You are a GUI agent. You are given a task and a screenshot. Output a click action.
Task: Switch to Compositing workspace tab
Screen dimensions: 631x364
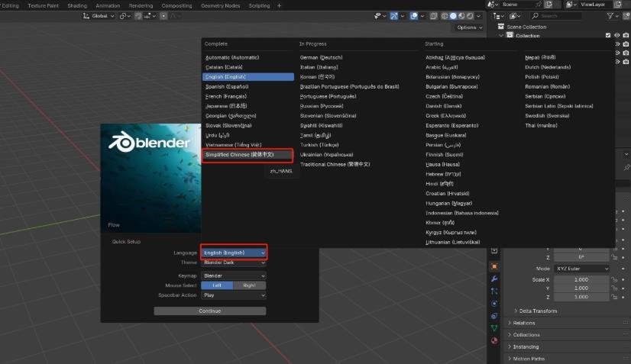coord(176,5)
